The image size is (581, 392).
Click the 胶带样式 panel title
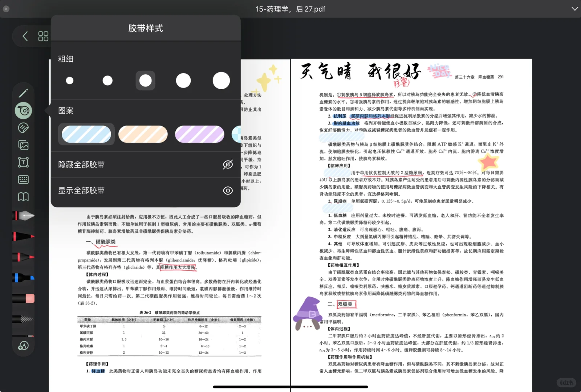click(146, 28)
